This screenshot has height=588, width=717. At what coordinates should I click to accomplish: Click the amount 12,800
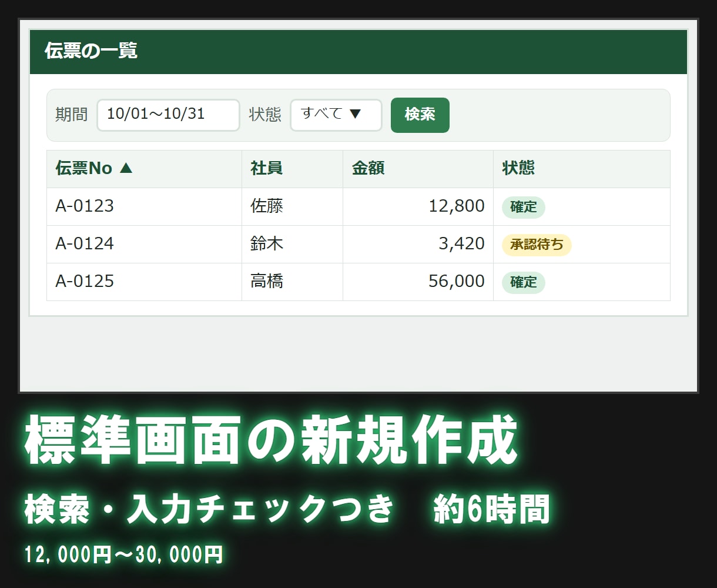tap(457, 206)
